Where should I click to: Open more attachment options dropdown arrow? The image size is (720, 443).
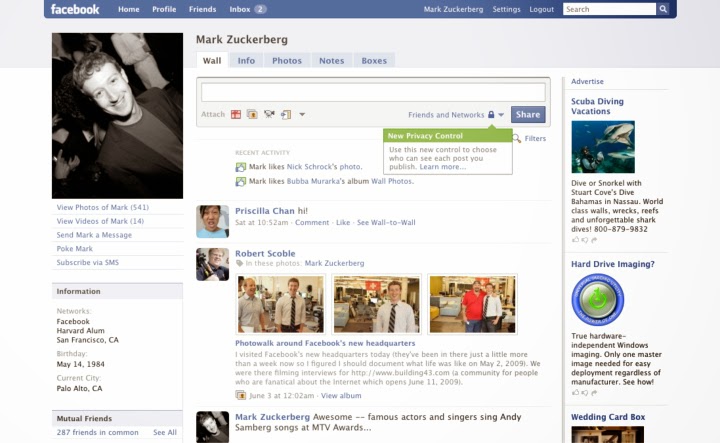click(302, 115)
